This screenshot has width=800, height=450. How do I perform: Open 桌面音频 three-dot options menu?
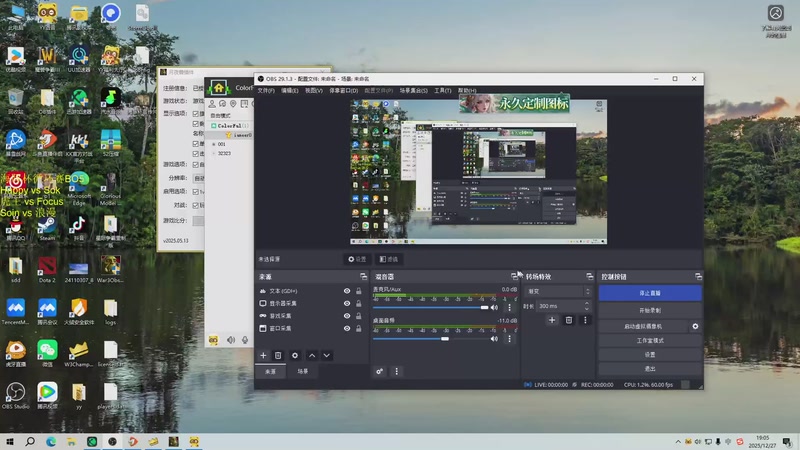[509, 339]
